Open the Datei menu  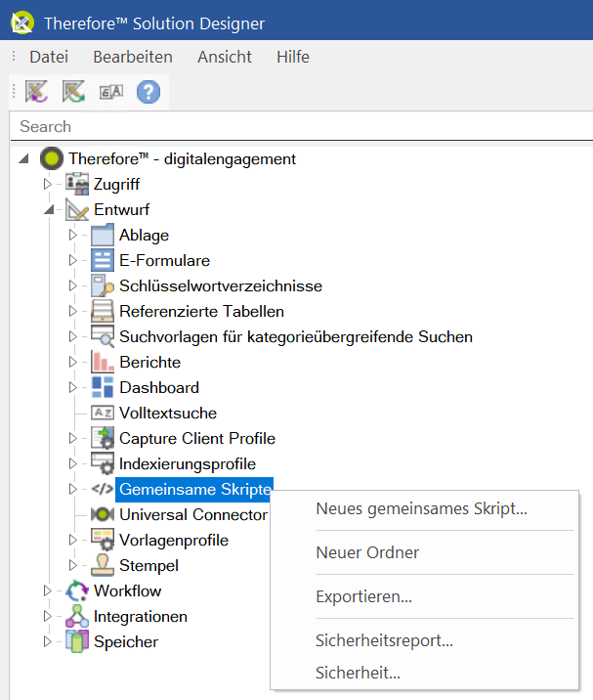[49, 57]
